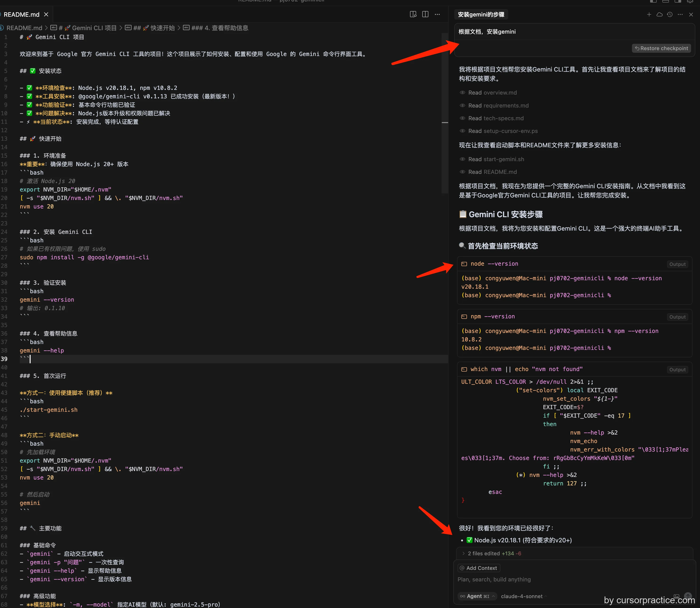Show Output of which nvm block
This screenshot has height=608, width=700.
677,369
